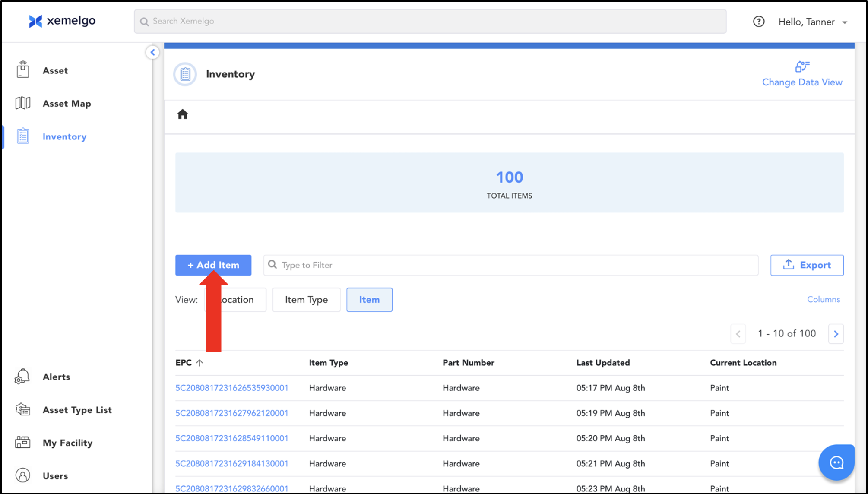
Task: Click the My Facility icon
Action: [23, 443]
